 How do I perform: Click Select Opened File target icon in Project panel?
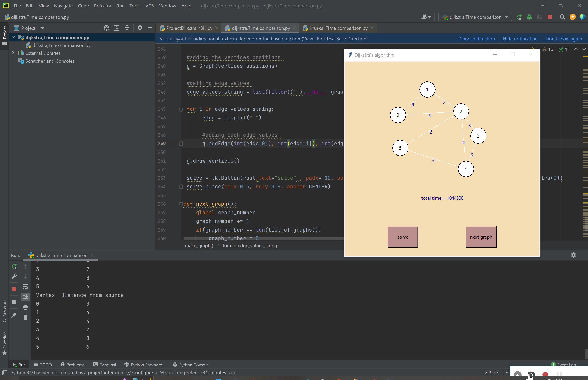[x=106, y=28]
